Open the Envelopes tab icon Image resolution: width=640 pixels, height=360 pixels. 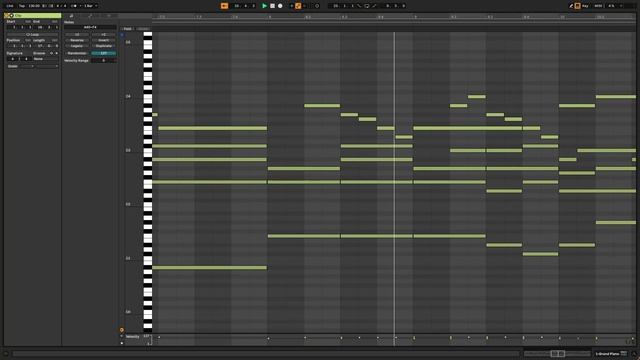click(x=90, y=16)
